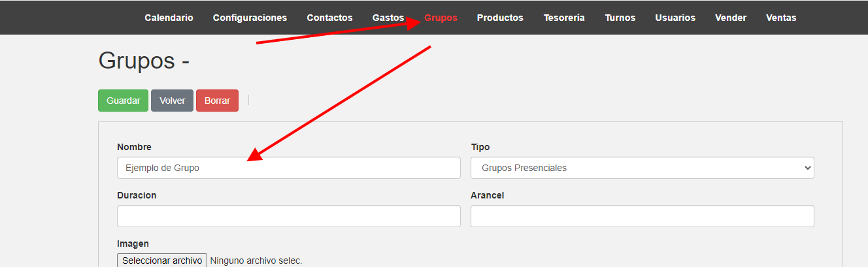The height and width of the screenshot is (267, 868).
Task: Click the red Borrar button
Action: 217,101
